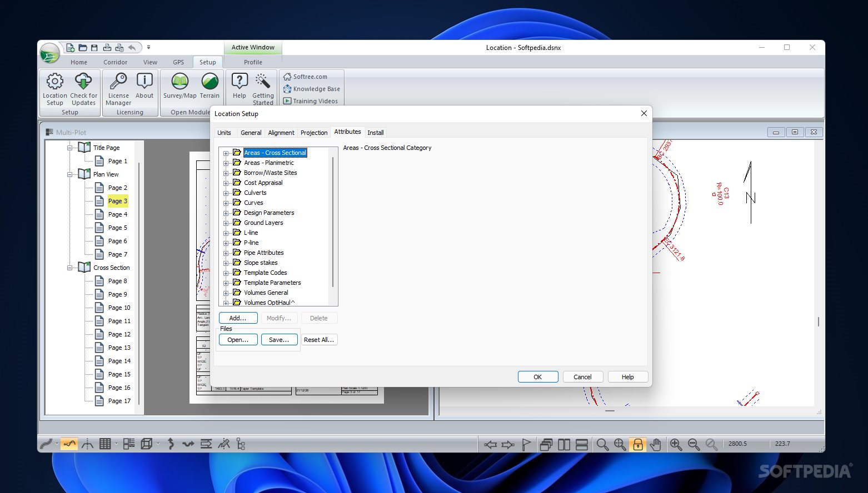This screenshot has height=493, width=868.
Task: Expand the Pipe Attributes node
Action: point(226,253)
